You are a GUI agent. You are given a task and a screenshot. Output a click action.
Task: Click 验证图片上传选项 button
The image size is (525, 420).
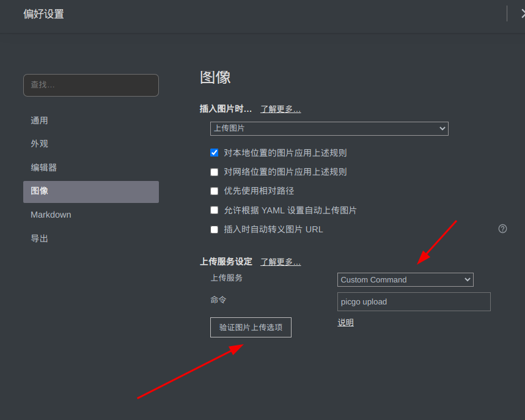(x=251, y=327)
